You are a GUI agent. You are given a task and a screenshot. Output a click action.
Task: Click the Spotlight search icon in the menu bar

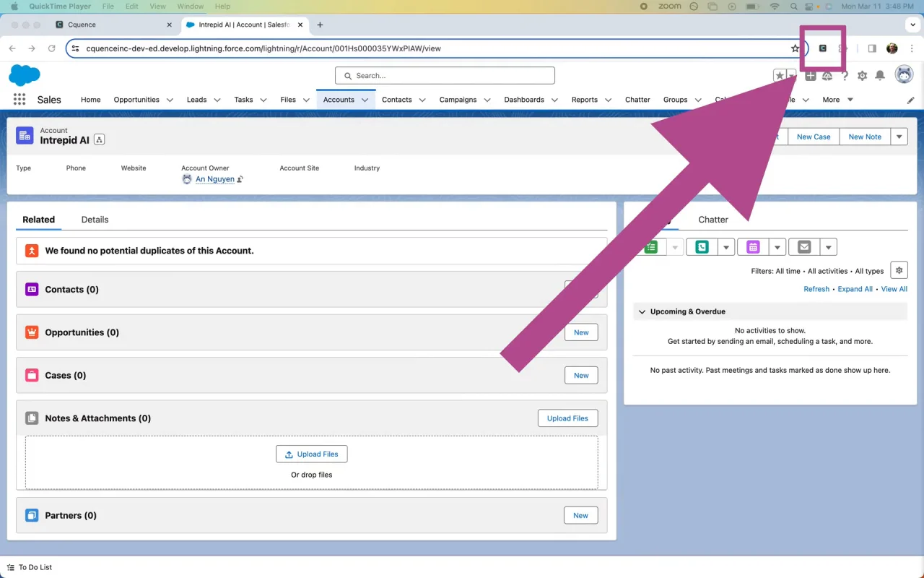pos(793,6)
